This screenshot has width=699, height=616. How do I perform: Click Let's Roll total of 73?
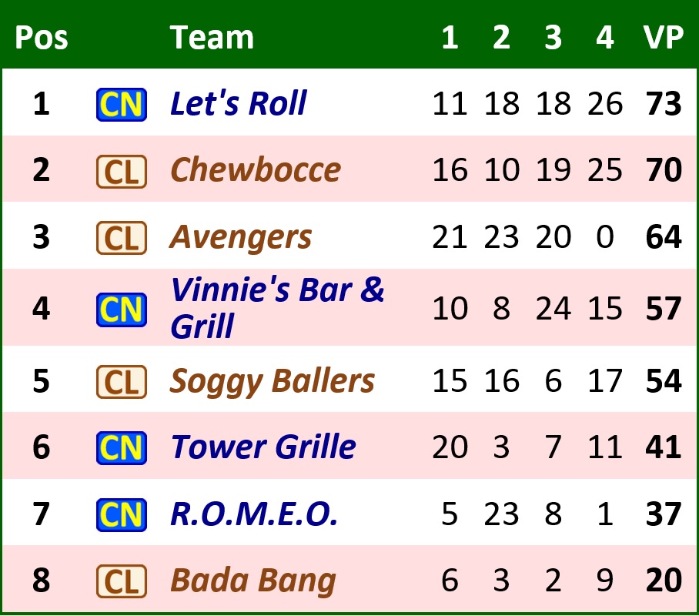(663, 104)
